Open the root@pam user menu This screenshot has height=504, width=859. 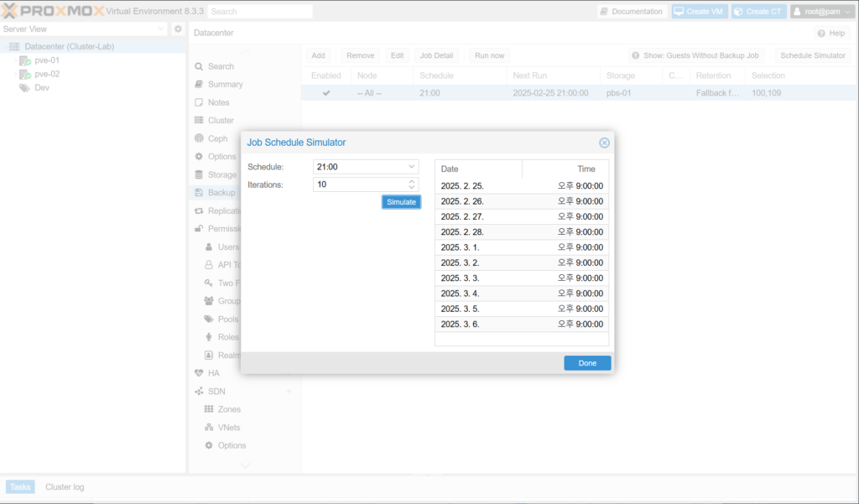tap(821, 12)
